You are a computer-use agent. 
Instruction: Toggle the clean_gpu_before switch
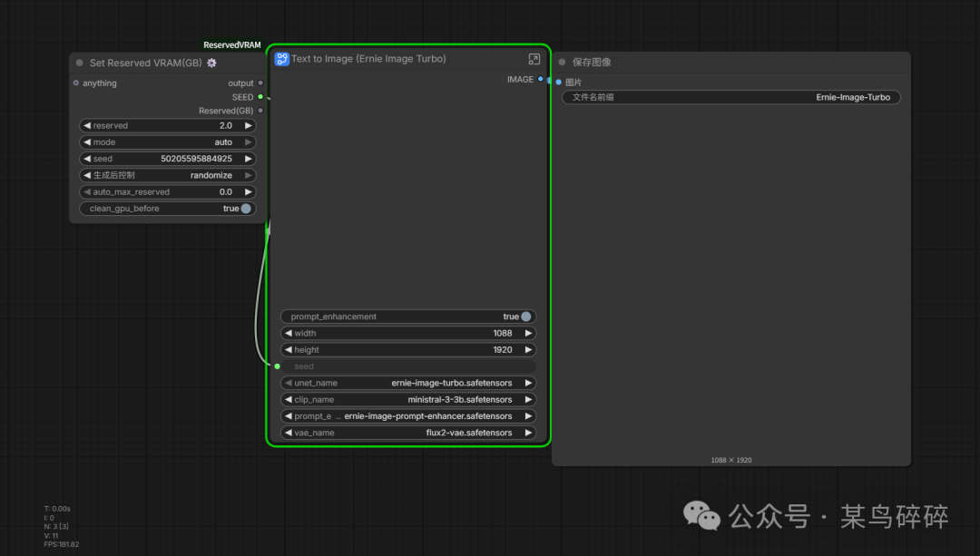[245, 209]
